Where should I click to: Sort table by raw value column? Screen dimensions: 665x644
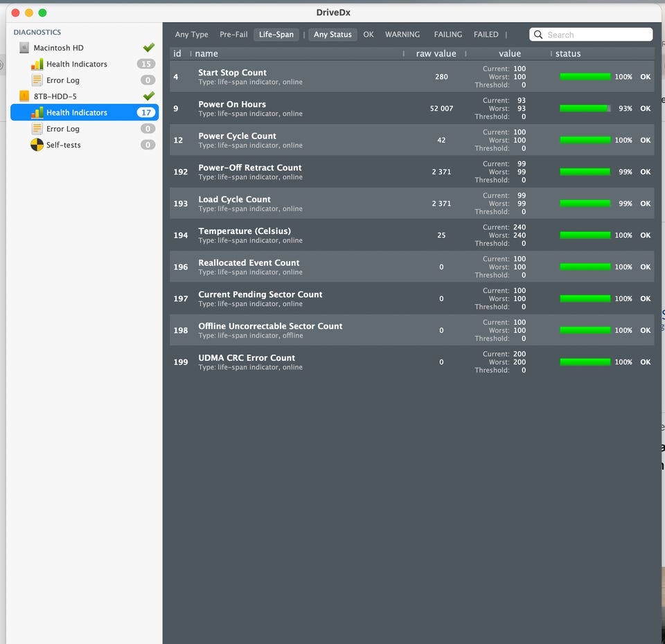[435, 53]
